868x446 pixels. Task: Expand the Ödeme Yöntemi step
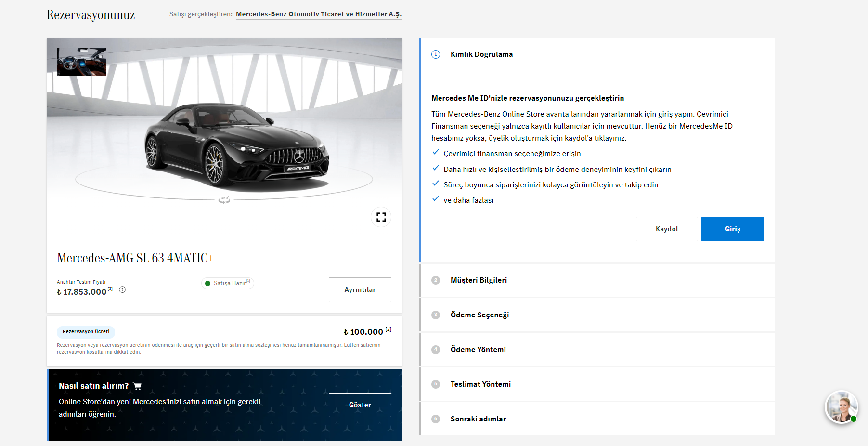(597, 350)
